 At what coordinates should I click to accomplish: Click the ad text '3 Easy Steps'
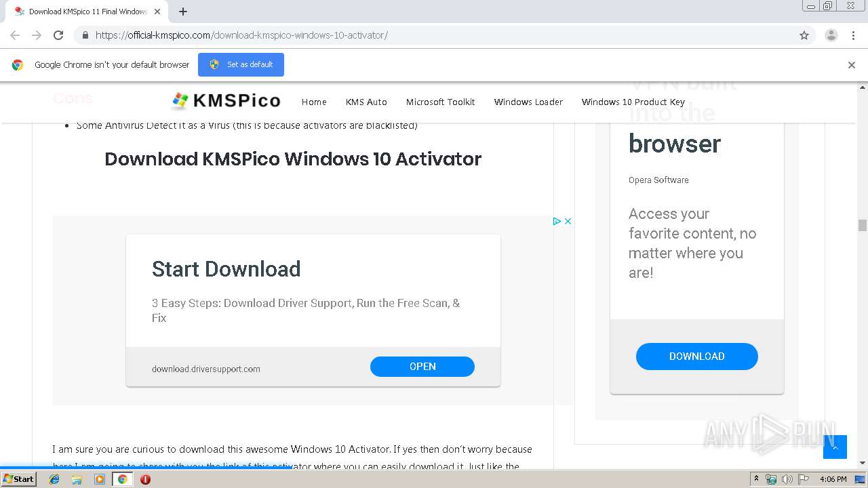coord(306,310)
